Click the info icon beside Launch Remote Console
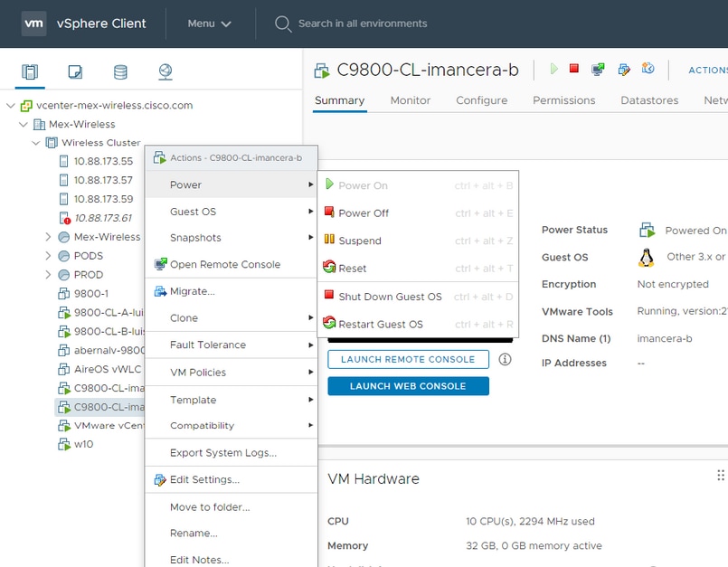This screenshot has height=567, width=728. click(506, 359)
